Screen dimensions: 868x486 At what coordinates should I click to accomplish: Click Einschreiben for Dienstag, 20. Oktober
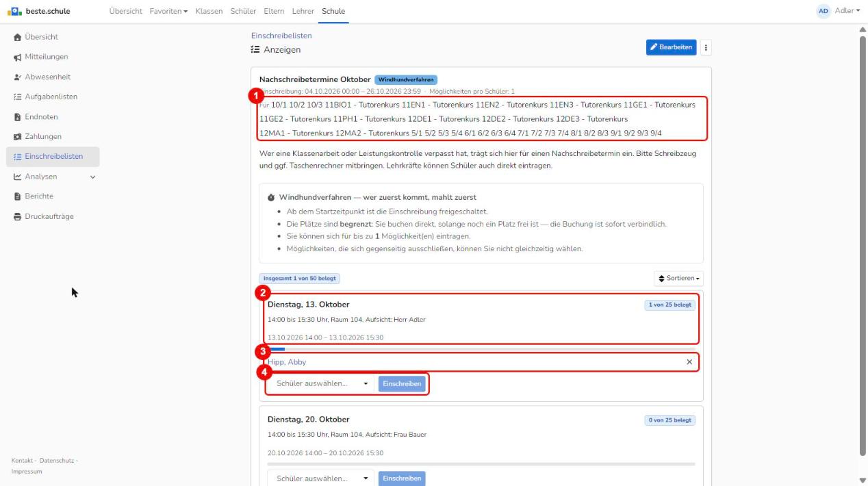[x=402, y=479]
